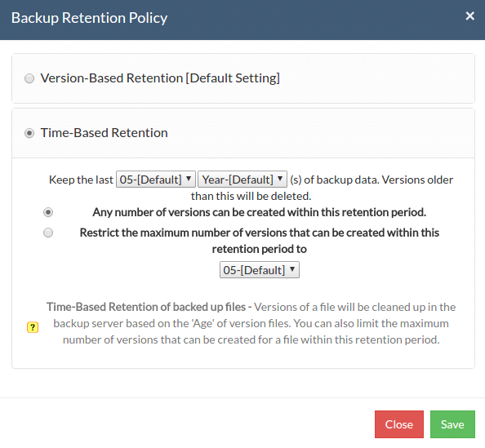Click the 'Any number of versions can be created' text
Screen dimensions: 485x448
click(259, 212)
